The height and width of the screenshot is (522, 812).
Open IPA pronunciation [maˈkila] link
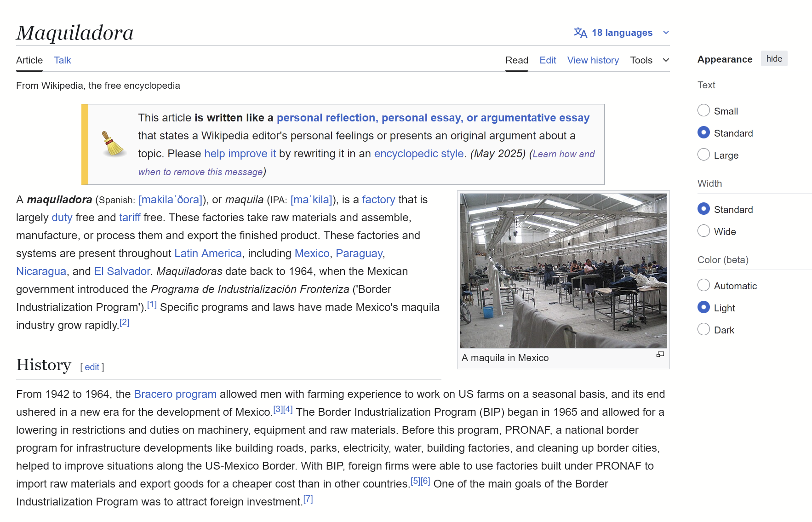[311, 200]
